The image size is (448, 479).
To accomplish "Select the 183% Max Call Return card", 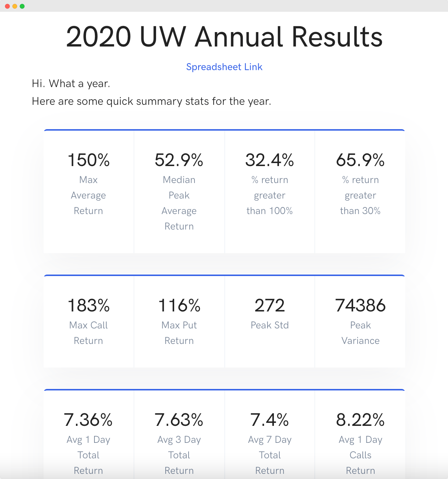I will [x=89, y=322].
